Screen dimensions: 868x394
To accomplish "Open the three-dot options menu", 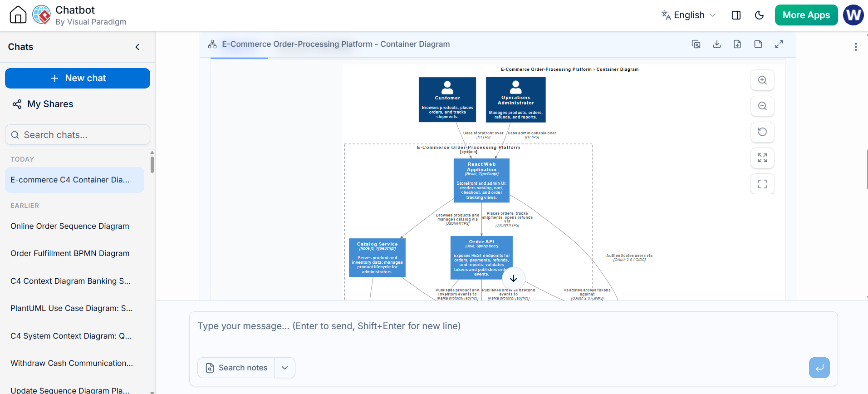I will 856,47.
